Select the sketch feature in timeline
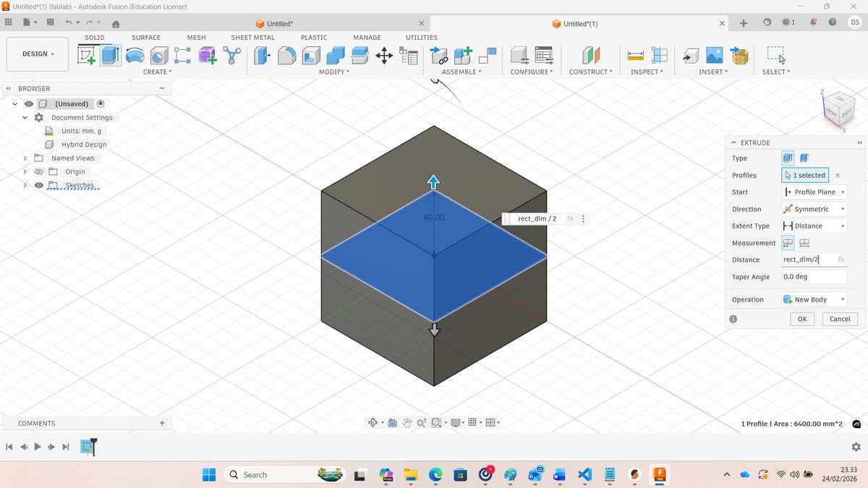868x488 pixels. [x=88, y=447]
